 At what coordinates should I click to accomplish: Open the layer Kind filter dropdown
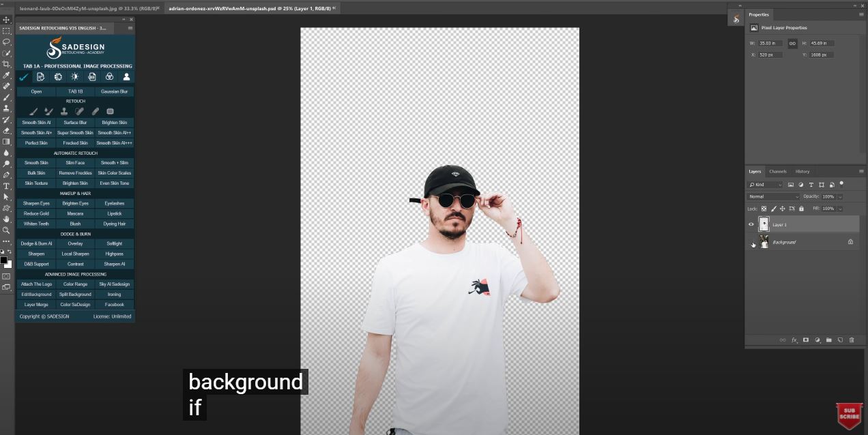coord(765,185)
